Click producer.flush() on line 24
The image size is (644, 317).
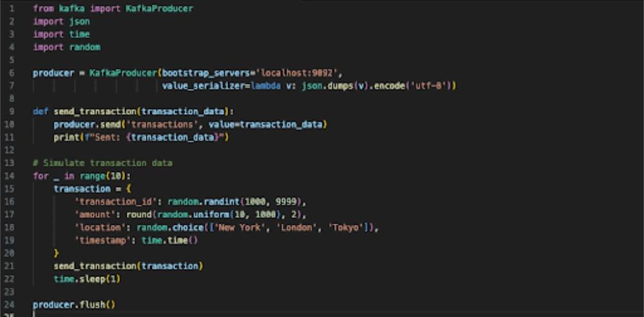tap(74, 305)
